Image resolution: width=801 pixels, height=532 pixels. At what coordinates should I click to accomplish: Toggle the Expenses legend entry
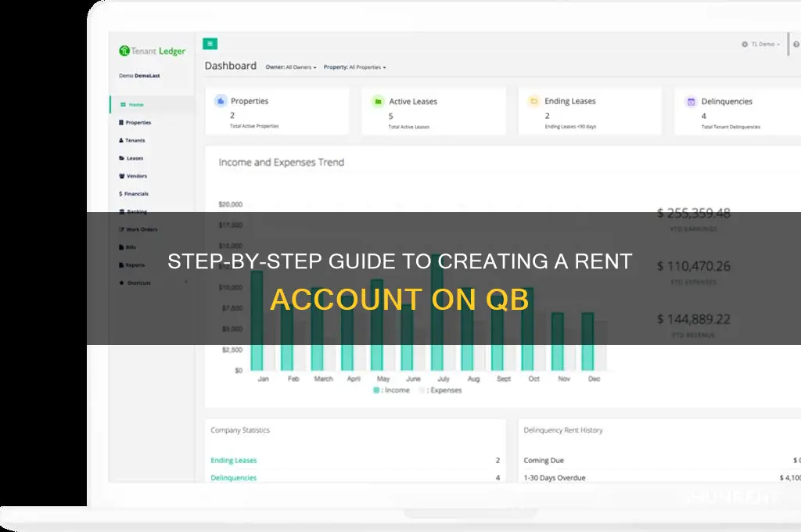440,390
